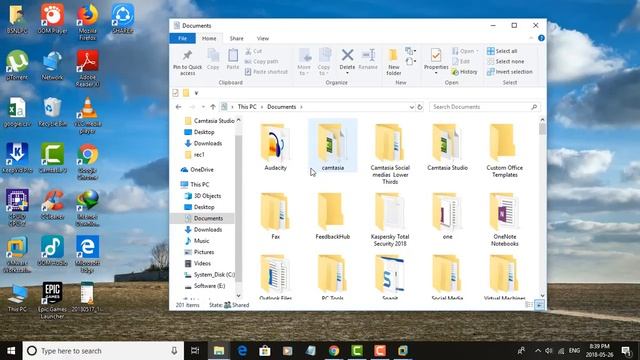Click the ribbon Help question mark
This screenshot has width=640, height=360.
[541, 38]
